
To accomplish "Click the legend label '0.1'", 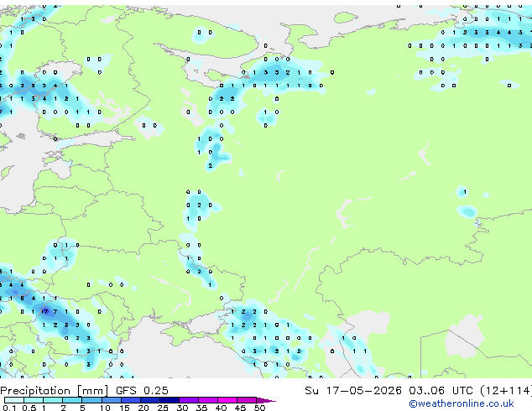I will point(9,408).
